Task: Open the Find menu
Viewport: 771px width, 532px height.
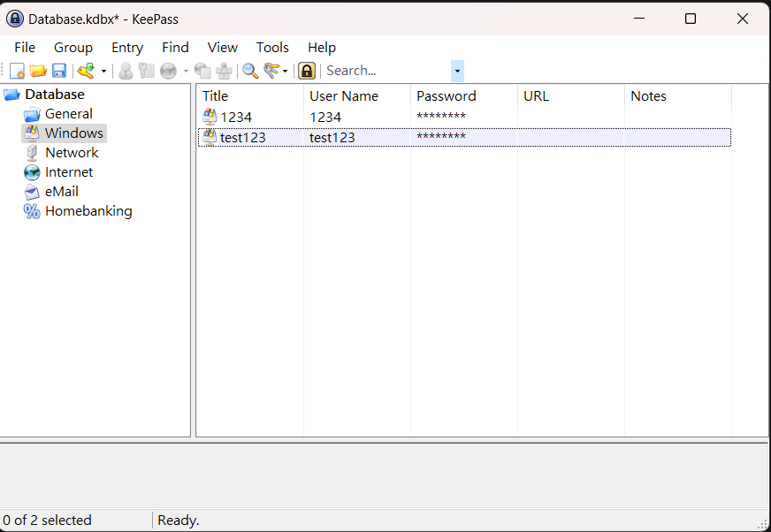Action: 176,47
